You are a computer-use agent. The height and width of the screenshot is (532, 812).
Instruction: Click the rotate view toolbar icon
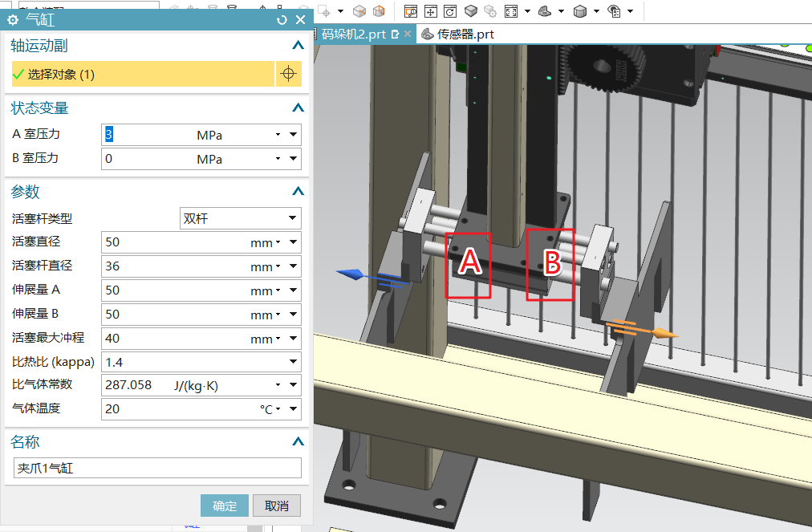[450, 11]
